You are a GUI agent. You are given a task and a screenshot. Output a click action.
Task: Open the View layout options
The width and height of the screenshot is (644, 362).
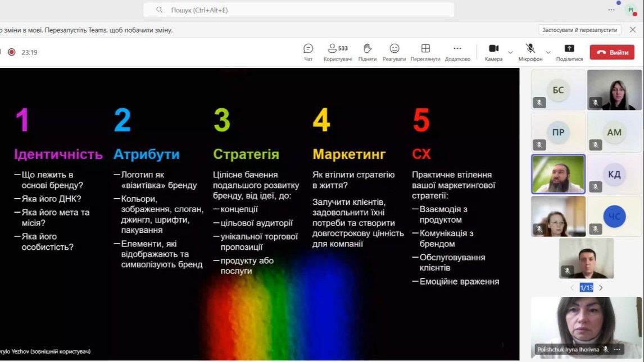pos(425,49)
